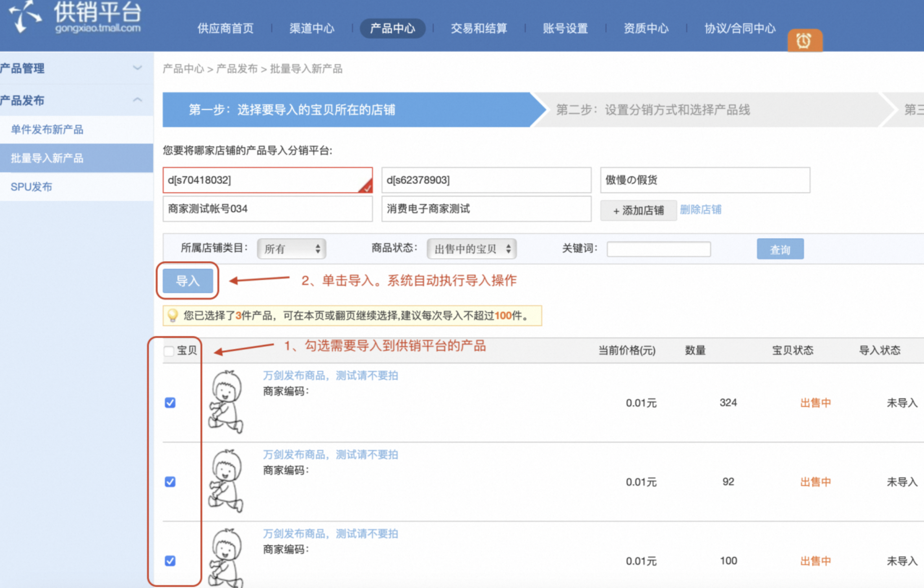Click the product thumbnail in the 92 row
Viewport: 924px width, 588px height.
[x=226, y=481]
